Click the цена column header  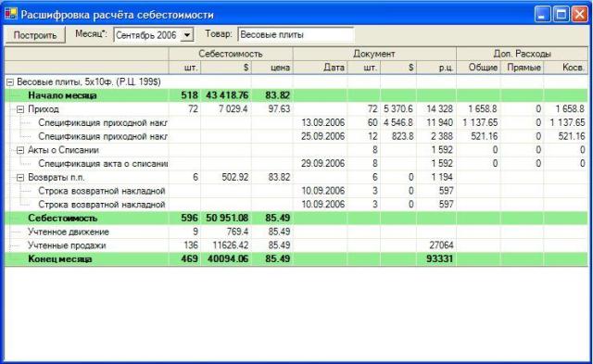(x=271, y=68)
